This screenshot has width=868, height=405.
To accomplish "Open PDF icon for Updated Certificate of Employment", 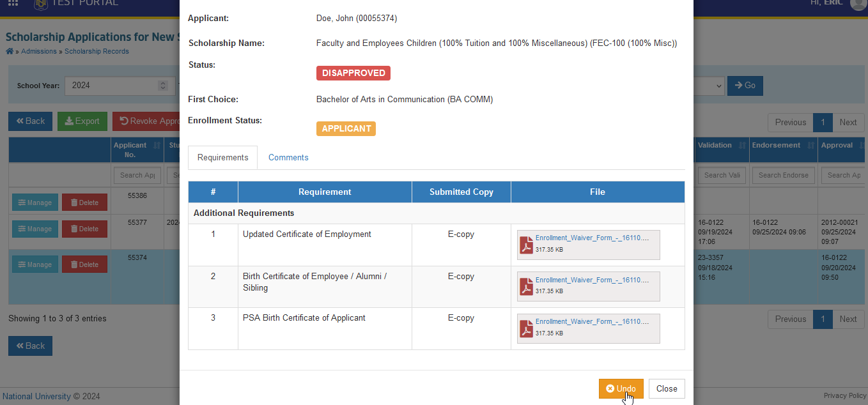I will click(x=526, y=245).
